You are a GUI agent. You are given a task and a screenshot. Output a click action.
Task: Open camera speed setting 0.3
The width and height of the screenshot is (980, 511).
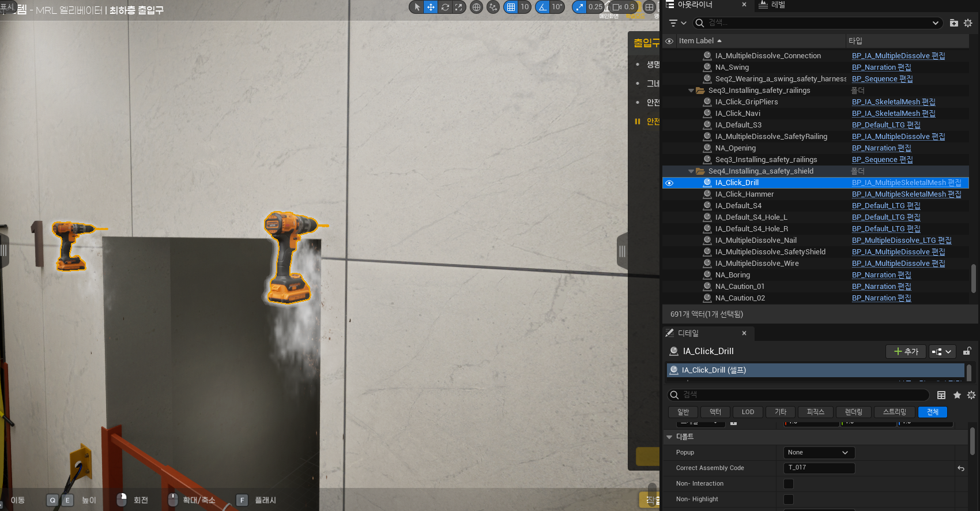click(623, 7)
